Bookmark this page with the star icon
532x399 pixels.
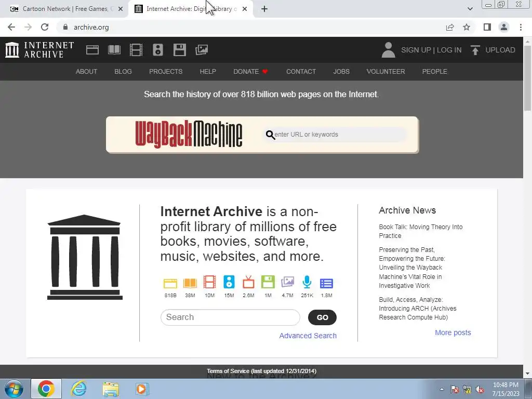pyautogui.click(x=467, y=27)
